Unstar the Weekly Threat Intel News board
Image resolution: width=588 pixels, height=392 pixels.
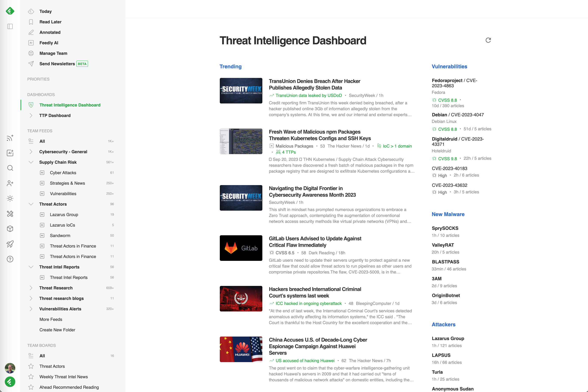coord(31,377)
